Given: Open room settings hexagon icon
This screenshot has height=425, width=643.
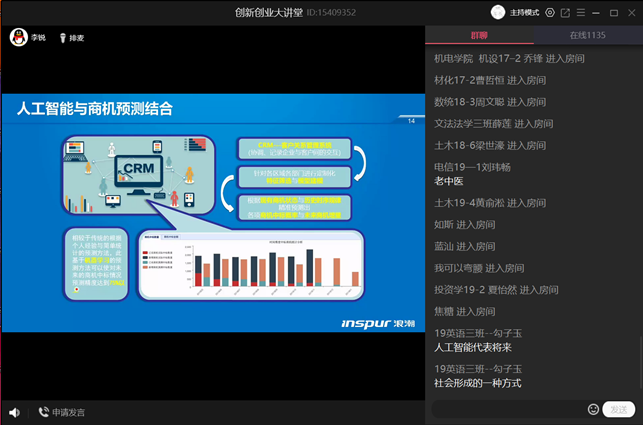Looking at the screenshot, I should pos(549,13).
